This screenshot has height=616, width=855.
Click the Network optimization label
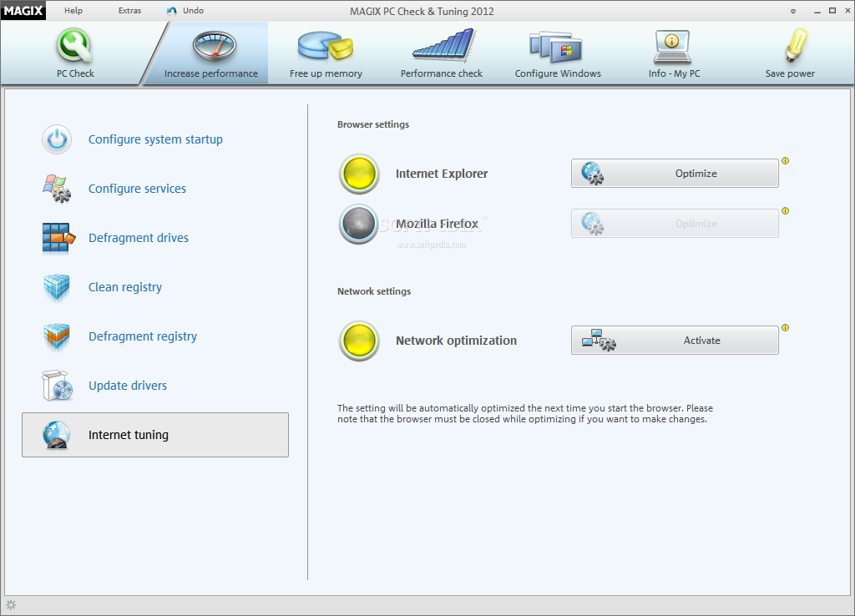click(x=457, y=341)
